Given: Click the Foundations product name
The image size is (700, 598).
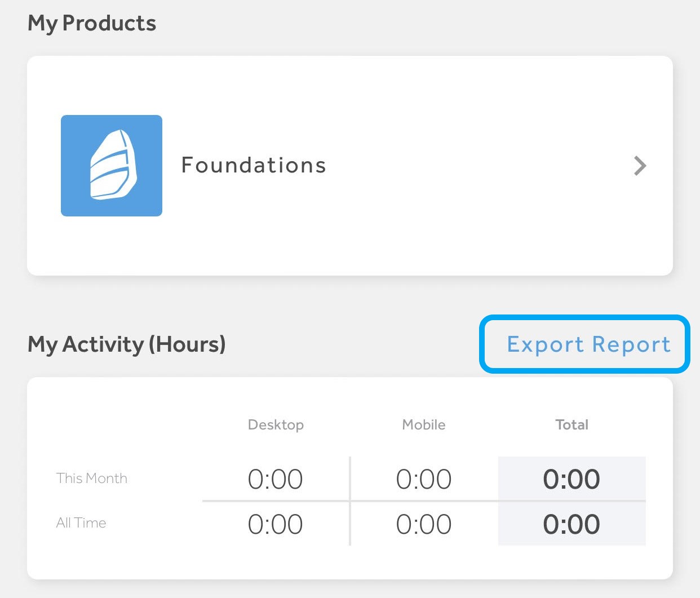Looking at the screenshot, I should 254,165.
